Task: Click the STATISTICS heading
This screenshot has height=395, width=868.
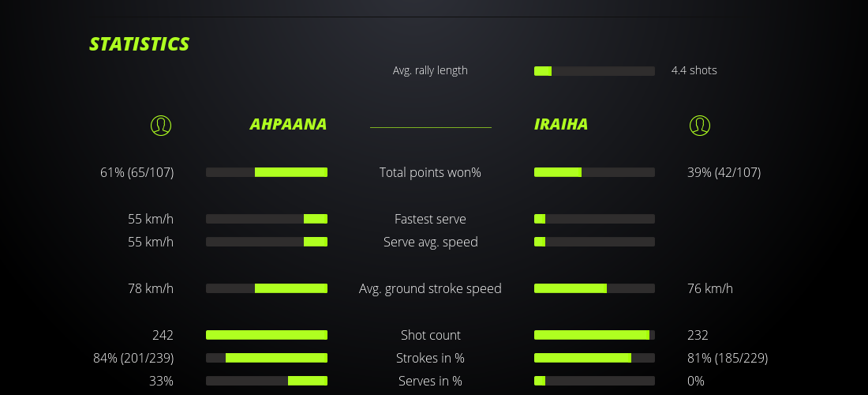Action: [140, 44]
